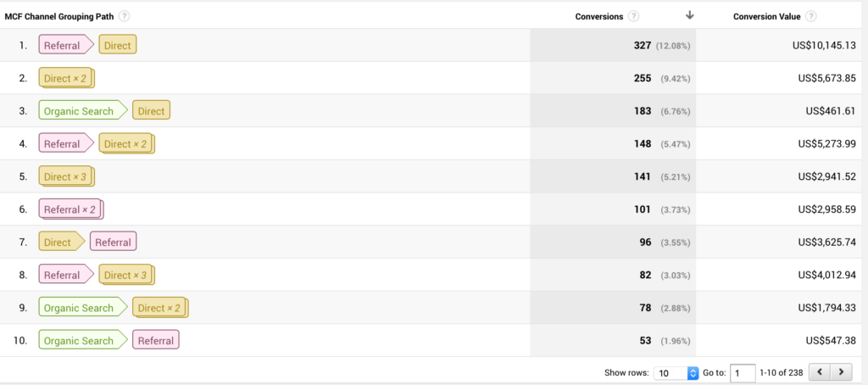Click Organic Search tag in row 3
868x385 pixels.
click(x=79, y=111)
